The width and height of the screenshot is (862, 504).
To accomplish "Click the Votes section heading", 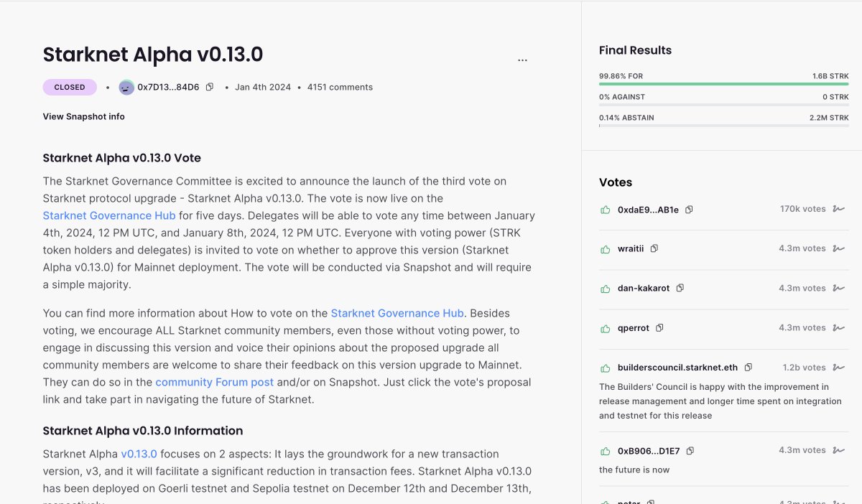I will (x=616, y=182).
